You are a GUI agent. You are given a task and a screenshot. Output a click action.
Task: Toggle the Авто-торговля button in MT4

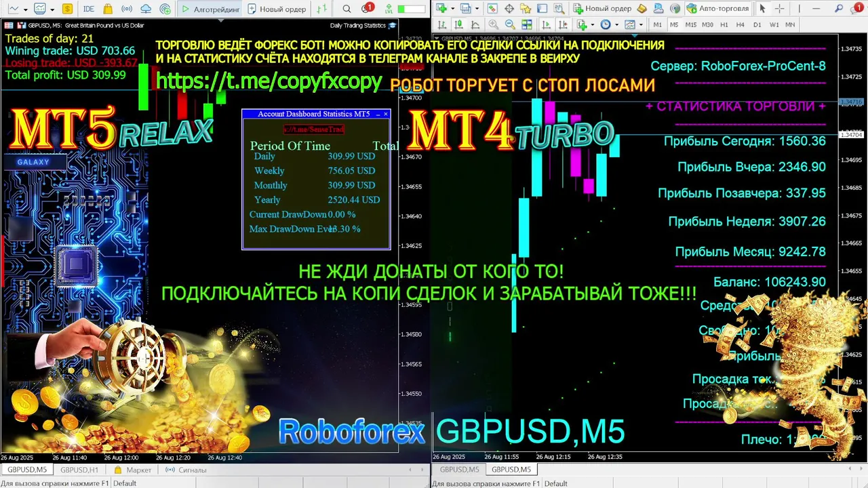[717, 8]
